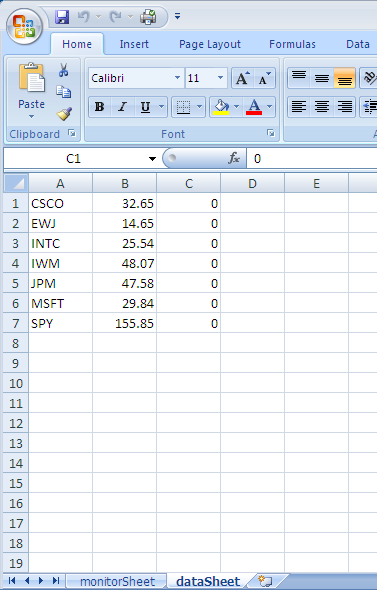Click the Orientation icon
The image size is (377, 590).
[x=369, y=78]
